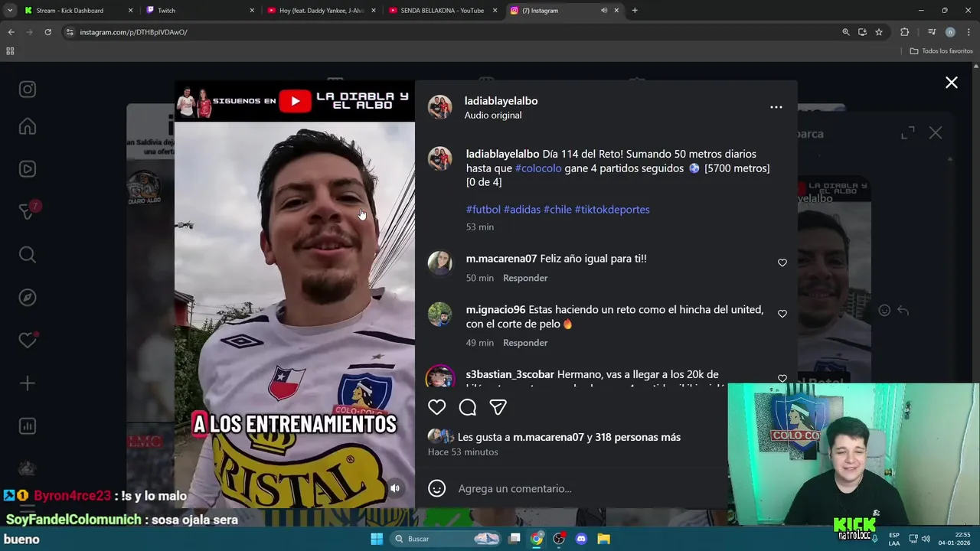Screen dimensions: 980x551
Task: Open Instagram home from the sidebar house icon
Action: tap(28, 126)
